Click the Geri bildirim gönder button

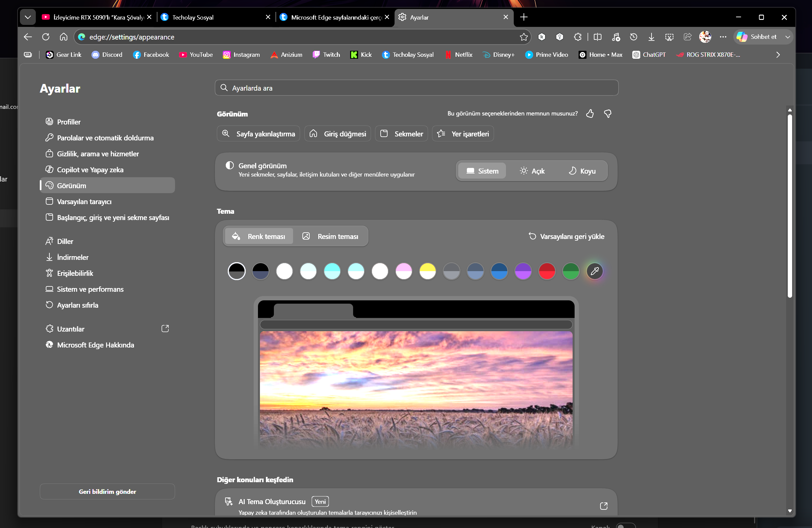[107, 491]
